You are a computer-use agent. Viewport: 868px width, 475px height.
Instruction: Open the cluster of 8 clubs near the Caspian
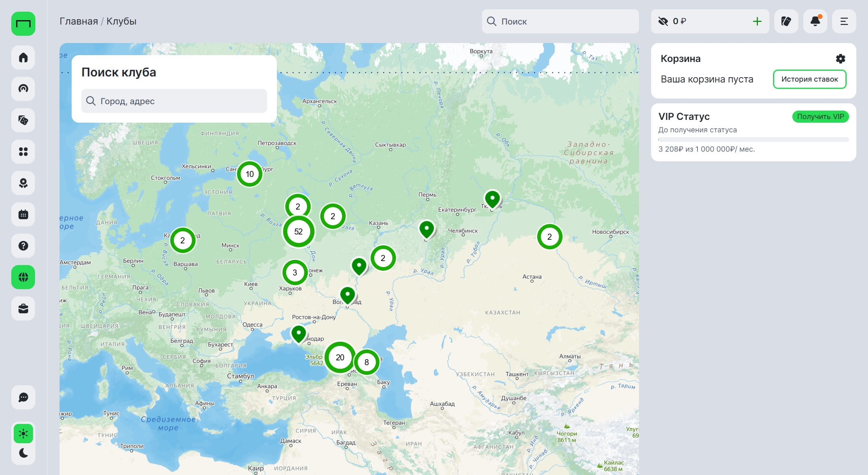click(367, 362)
